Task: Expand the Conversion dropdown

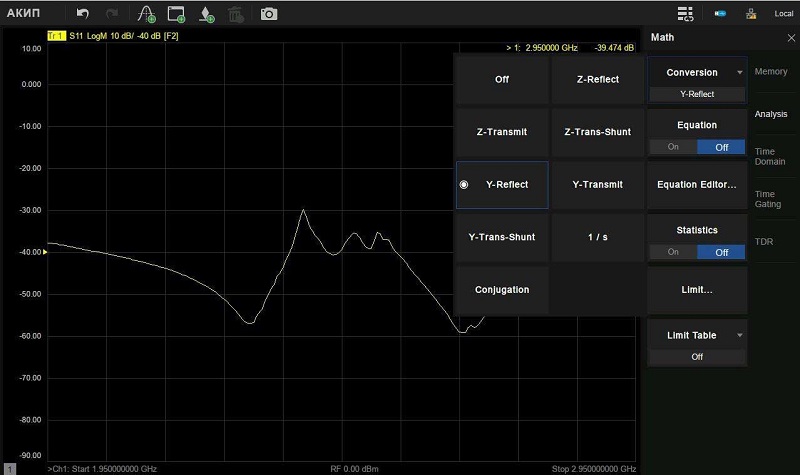Action: click(x=740, y=73)
